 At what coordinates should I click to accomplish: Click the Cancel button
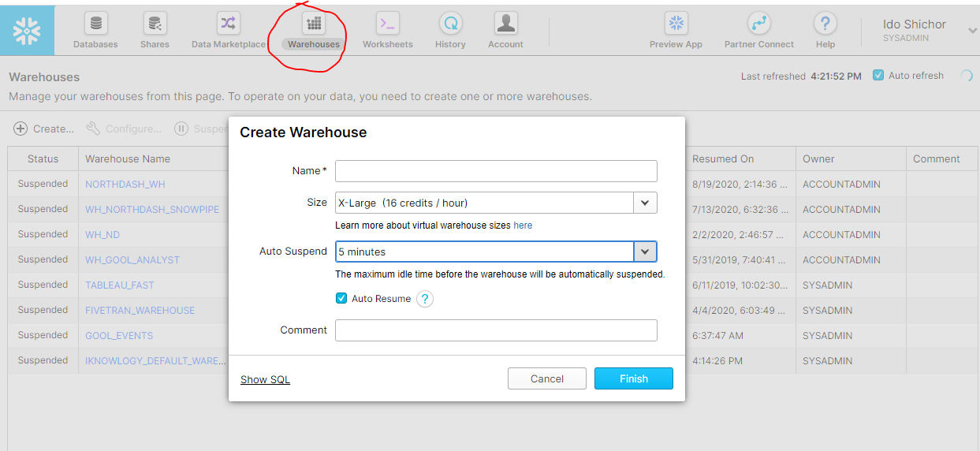[547, 378]
